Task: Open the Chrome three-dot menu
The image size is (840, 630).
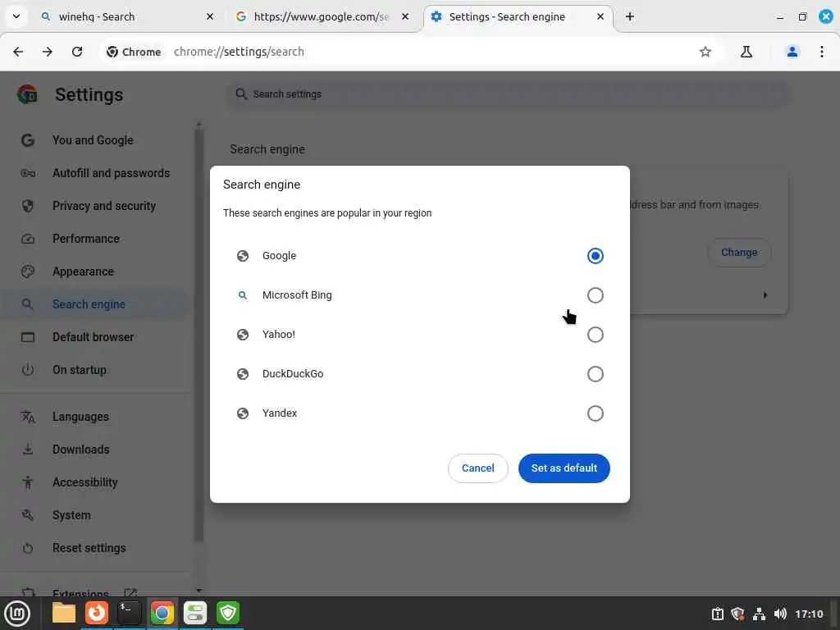Action: pyautogui.click(x=821, y=52)
